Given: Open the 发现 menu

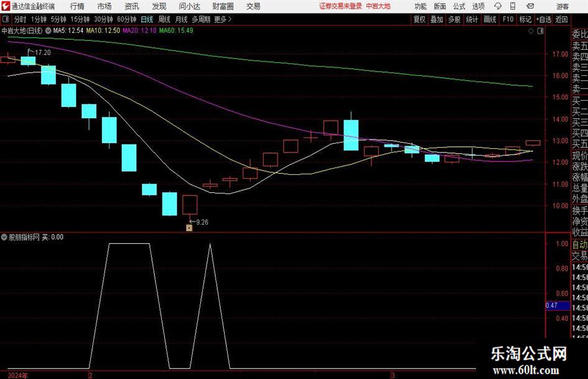Looking at the screenshot, I should 159,6.
